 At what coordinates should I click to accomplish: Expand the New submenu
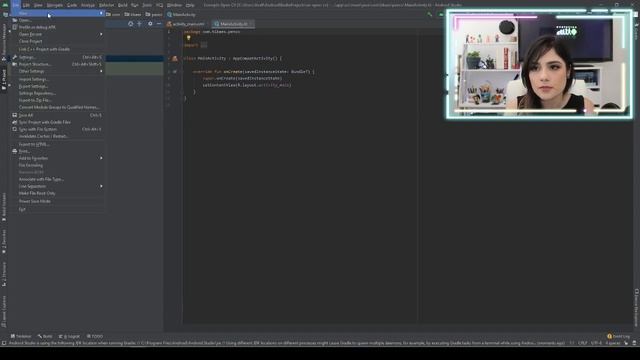58,13
